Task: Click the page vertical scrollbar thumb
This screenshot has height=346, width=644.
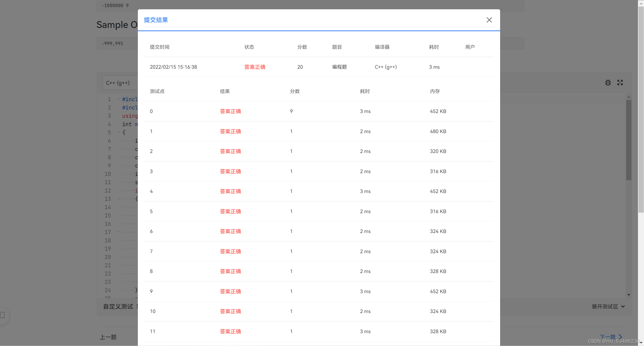Action: pos(641,109)
